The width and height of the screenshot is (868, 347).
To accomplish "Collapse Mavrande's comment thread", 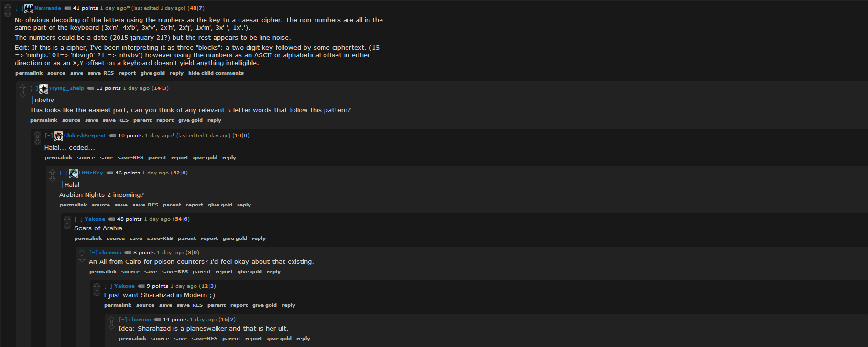I will pyautogui.click(x=19, y=8).
